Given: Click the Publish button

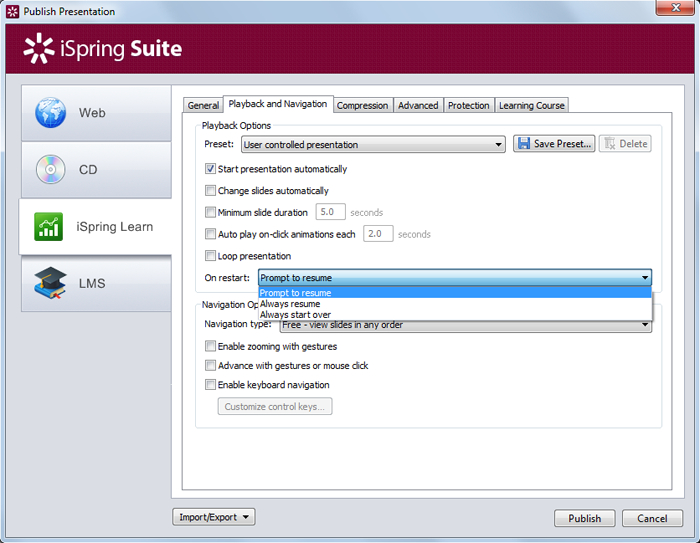Looking at the screenshot, I should tap(584, 518).
